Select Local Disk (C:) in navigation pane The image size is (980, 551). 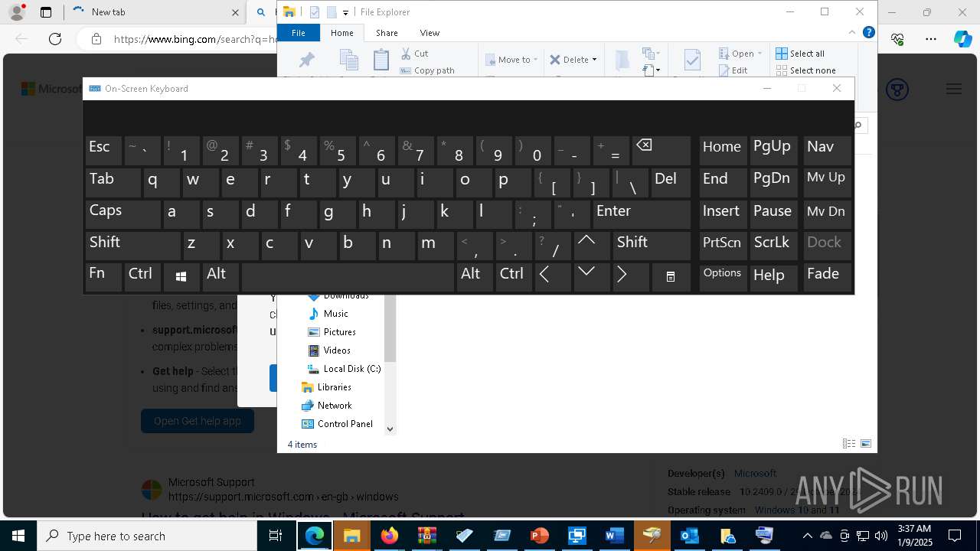point(351,369)
